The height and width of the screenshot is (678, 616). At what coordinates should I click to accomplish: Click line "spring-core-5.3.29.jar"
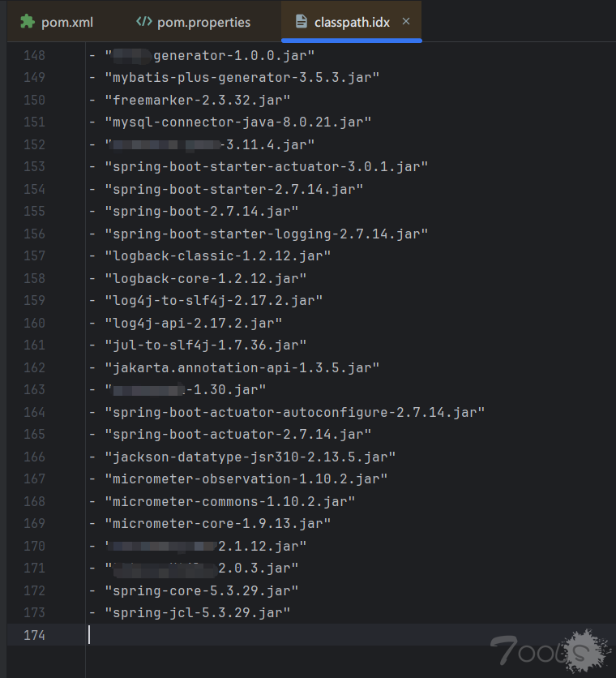(202, 590)
